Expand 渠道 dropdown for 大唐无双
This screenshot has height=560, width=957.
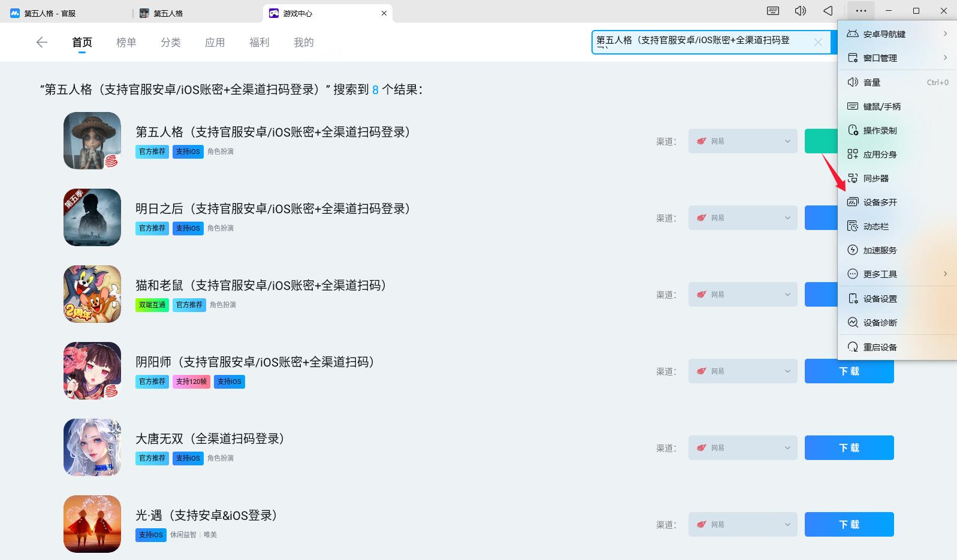[742, 448]
